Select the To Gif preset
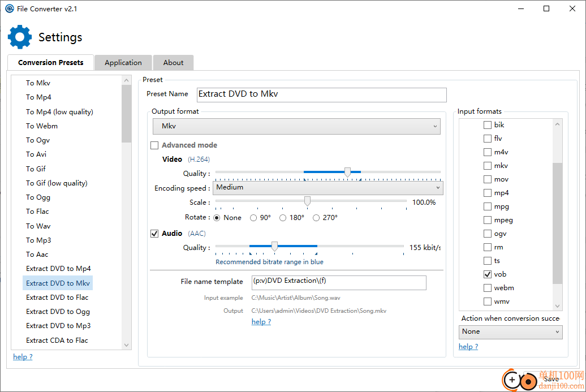 click(36, 169)
